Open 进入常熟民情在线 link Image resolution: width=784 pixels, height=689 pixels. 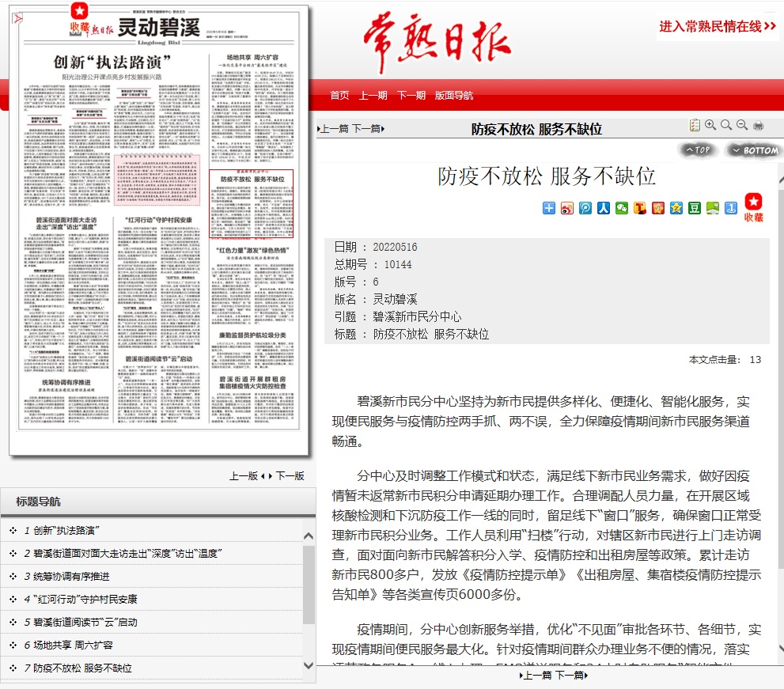pyautogui.click(x=718, y=26)
